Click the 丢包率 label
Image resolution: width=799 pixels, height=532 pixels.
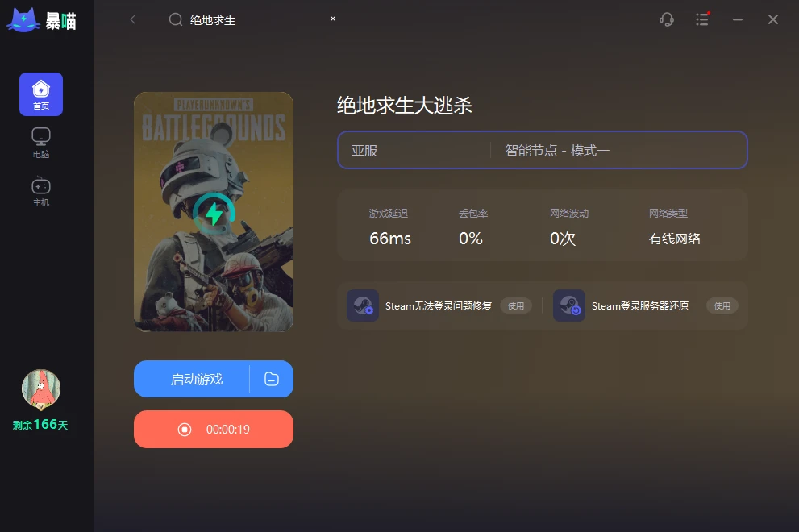pos(473,213)
